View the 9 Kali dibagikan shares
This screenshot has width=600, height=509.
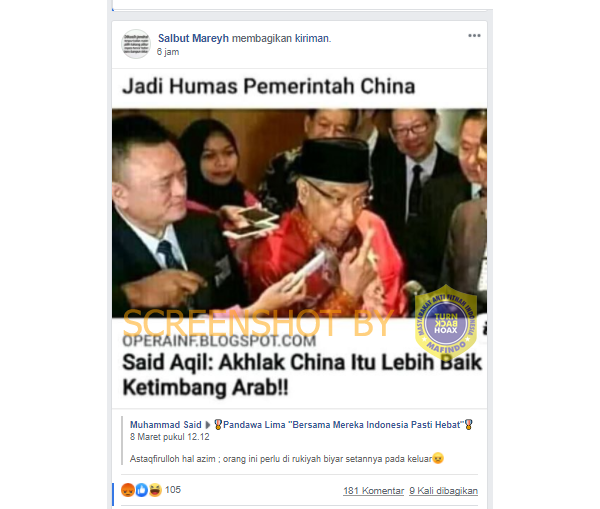point(443,491)
